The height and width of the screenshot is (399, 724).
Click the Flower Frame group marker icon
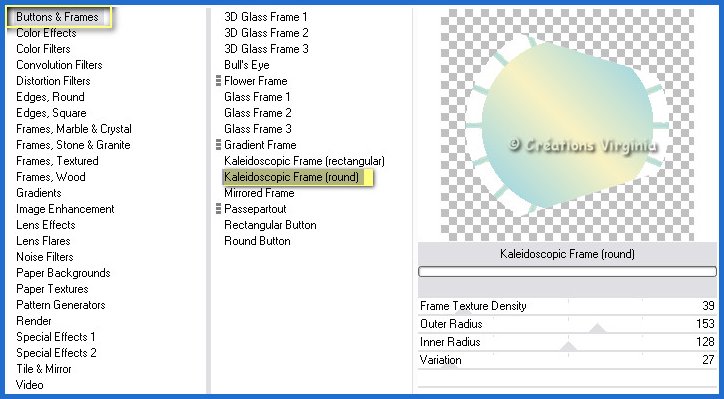(218, 81)
